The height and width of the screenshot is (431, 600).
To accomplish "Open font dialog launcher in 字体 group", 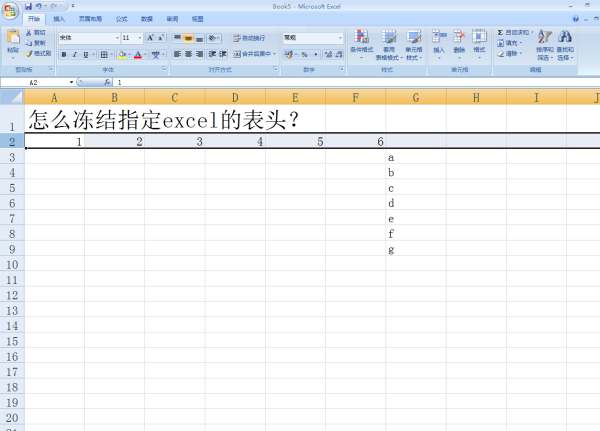I will coord(164,69).
